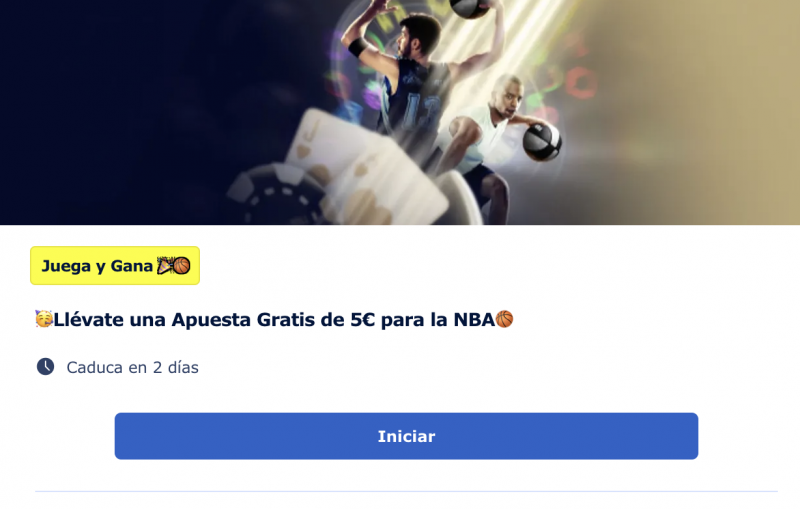Click the party popper emoji in the yellow badge

[165, 266]
